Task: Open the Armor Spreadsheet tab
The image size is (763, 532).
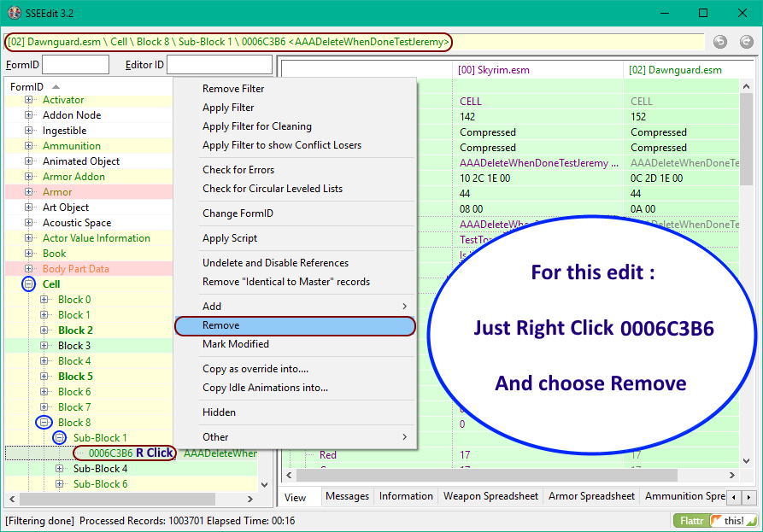Action: 591,496
